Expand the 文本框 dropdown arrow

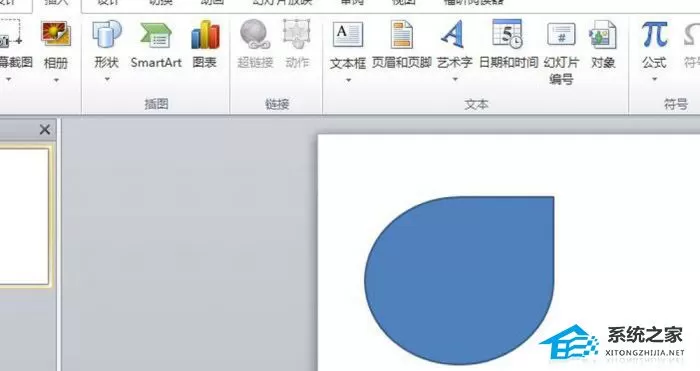click(348, 80)
